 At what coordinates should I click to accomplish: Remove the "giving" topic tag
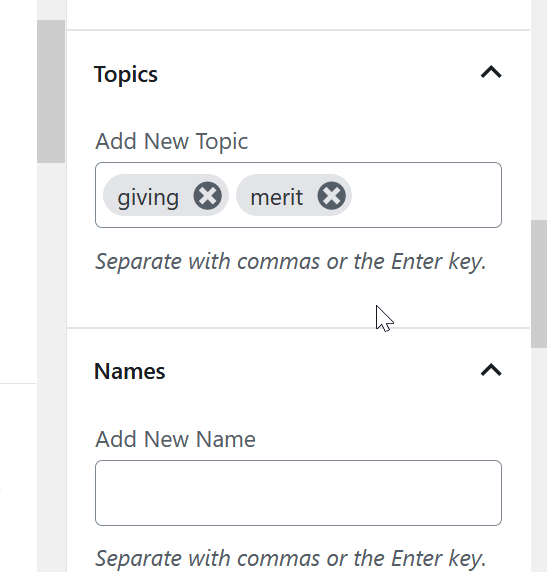208,196
